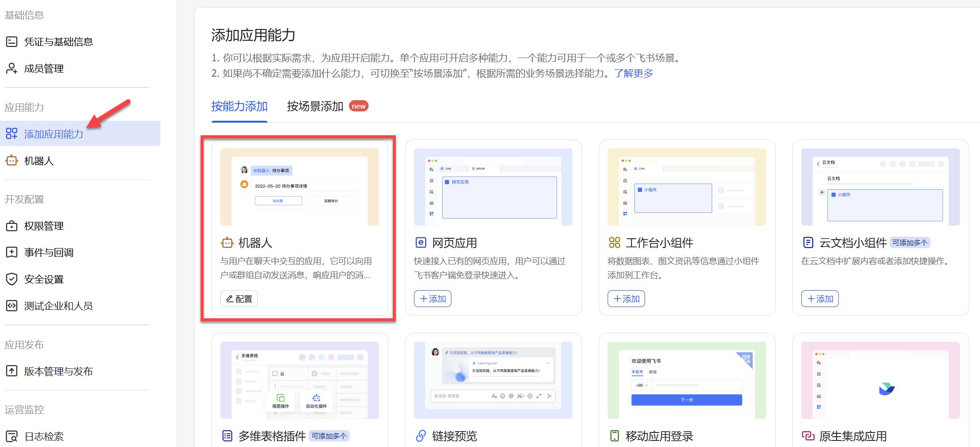
Task: Click the 云文档小组件 document icon
Action: [x=808, y=242]
